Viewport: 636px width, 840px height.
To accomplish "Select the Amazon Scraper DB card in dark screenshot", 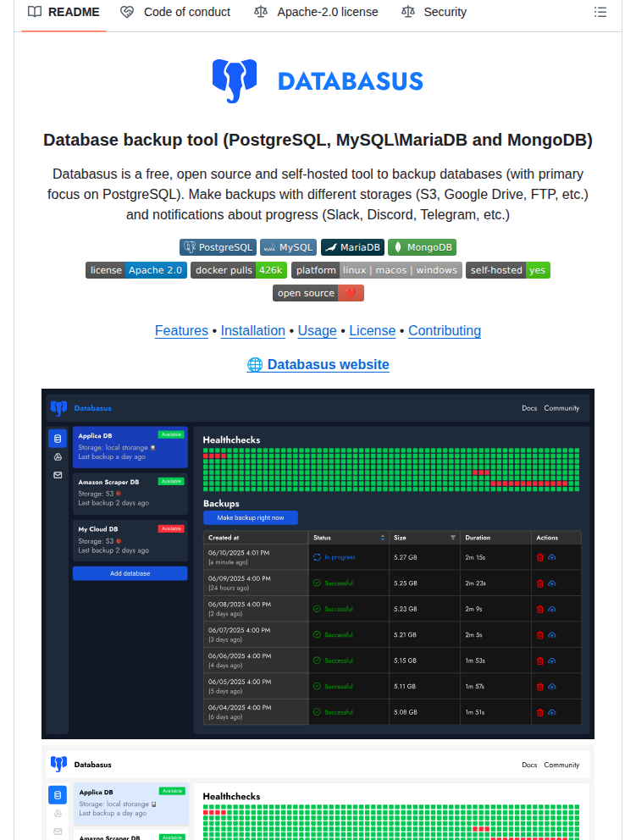I will [x=130, y=493].
